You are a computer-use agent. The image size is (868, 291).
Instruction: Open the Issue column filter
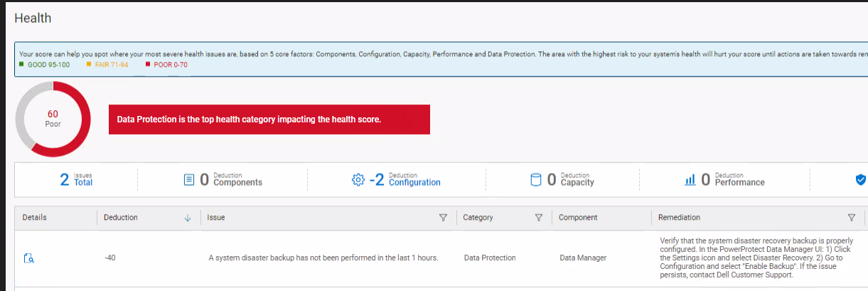[x=443, y=218]
